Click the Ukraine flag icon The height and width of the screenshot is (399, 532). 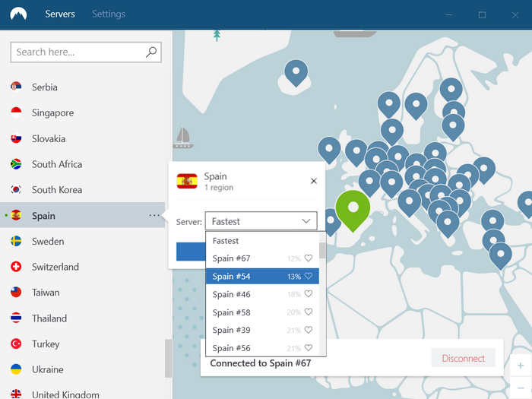click(x=16, y=369)
